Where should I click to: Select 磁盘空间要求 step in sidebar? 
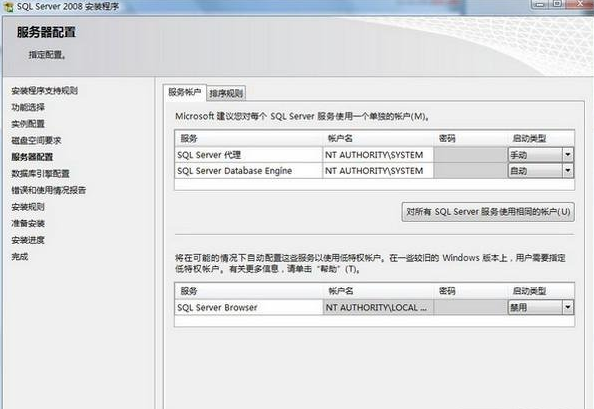[36, 140]
